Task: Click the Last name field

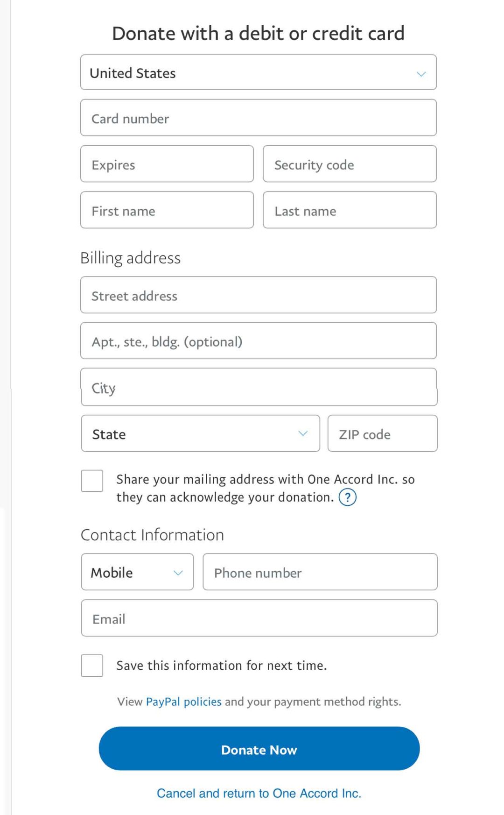Action: 350,210
